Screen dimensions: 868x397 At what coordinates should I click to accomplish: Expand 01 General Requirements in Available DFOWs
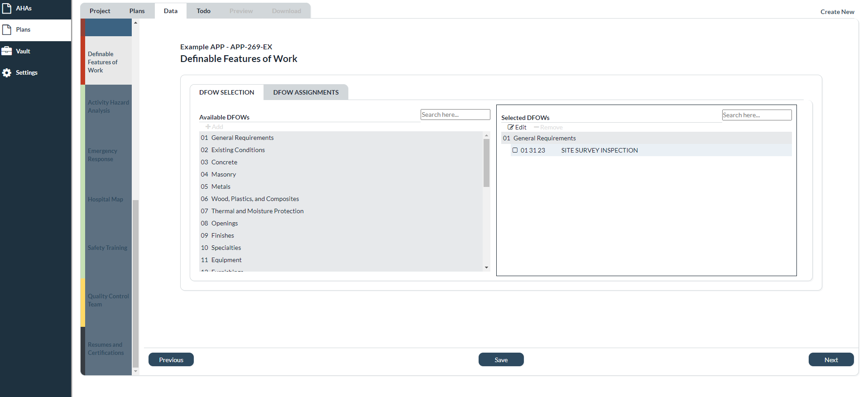[x=341, y=138]
